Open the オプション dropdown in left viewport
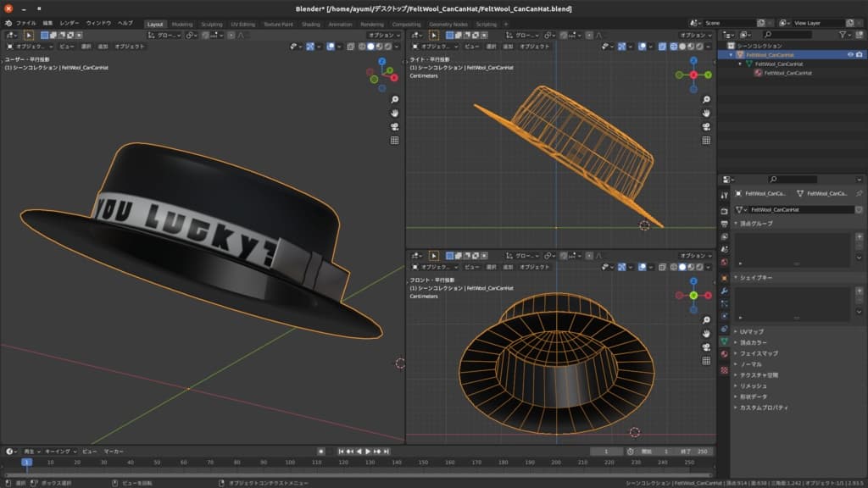The height and width of the screenshot is (488, 868). tap(383, 36)
